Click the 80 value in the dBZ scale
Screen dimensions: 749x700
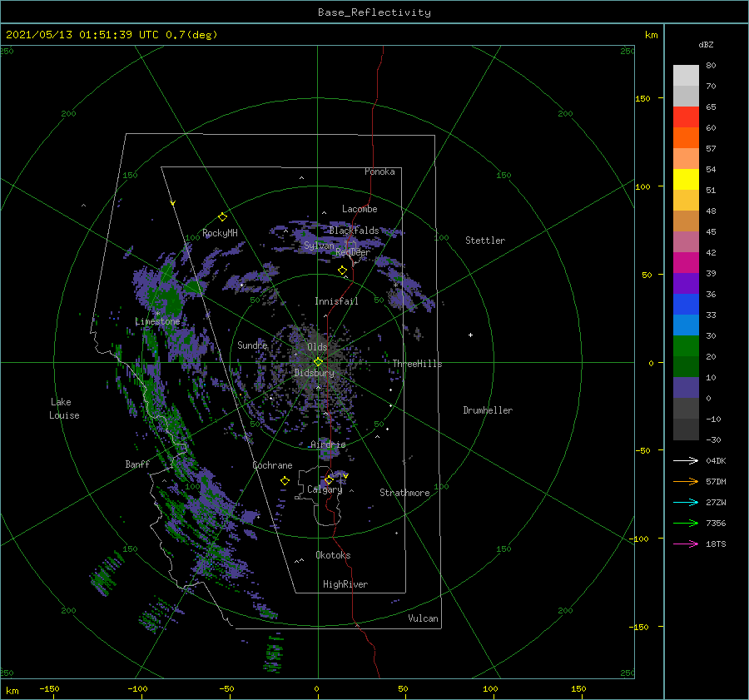point(711,66)
